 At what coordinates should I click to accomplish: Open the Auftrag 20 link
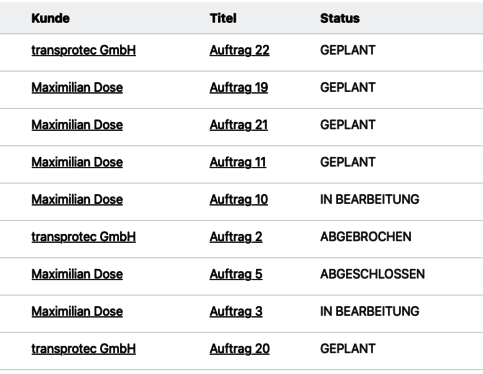point(239,349)
